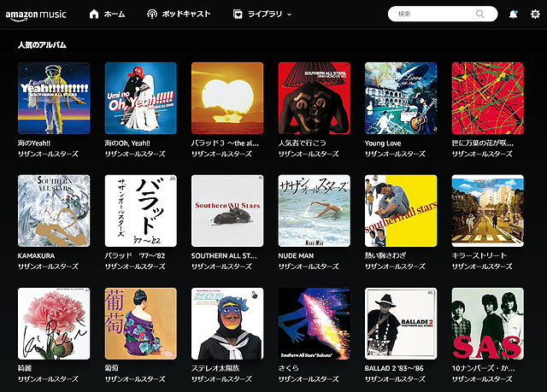Click the キラーストリート title text
Viewport: 547px width, 392px height.
pyautogui.click(x=479, y=255)
